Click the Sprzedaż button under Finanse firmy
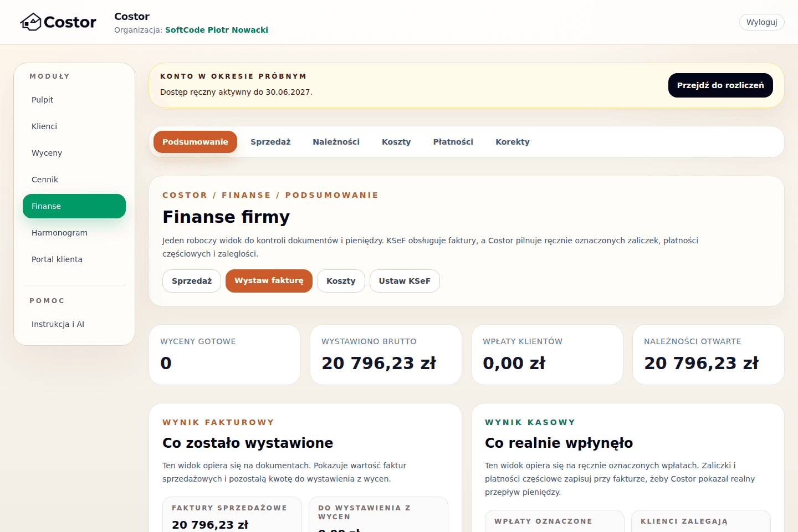Viewport: 798px width, 532px height. pos(192,281)
